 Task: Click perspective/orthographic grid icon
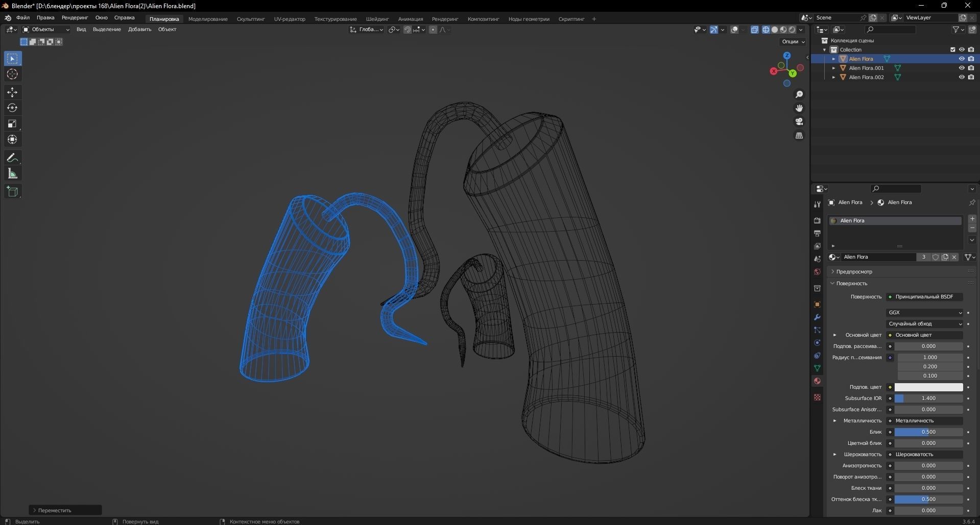(x=799, y=135)
